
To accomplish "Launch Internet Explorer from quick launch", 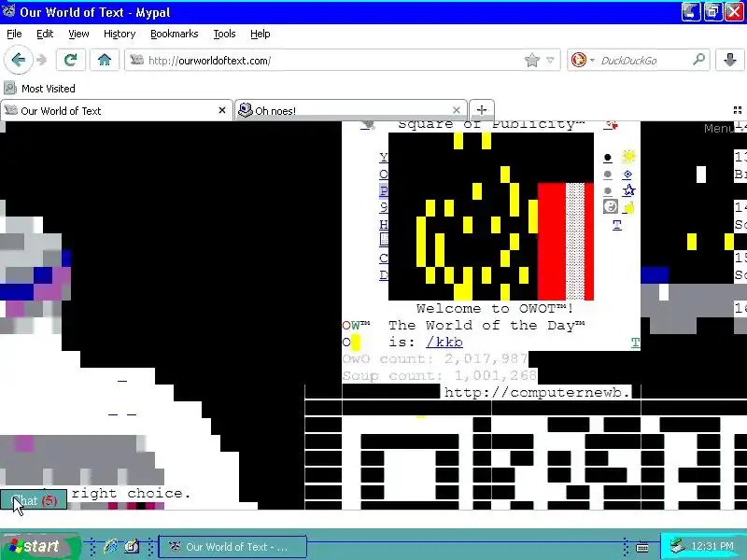I will coord(111,546).
